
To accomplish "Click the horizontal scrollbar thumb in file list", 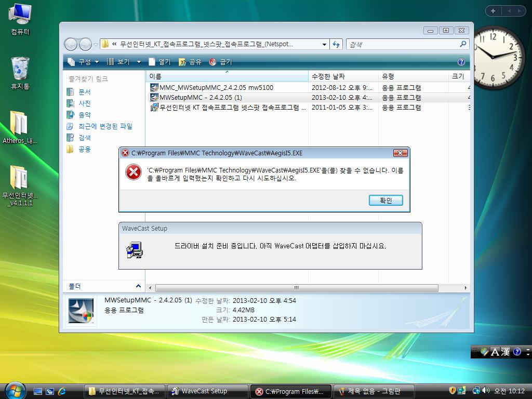I will (x=297, y=288).
